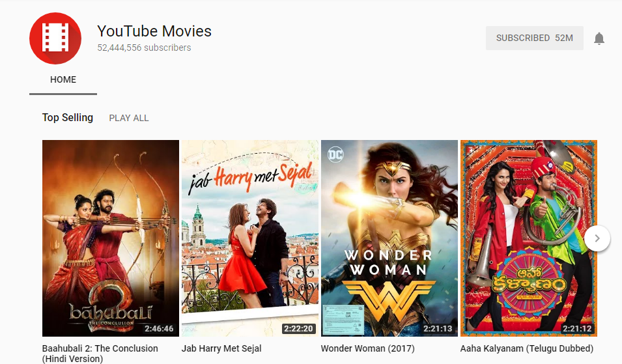
Task: Click the 2:21:13 duration badge
Action: click(x=438, y=329)
